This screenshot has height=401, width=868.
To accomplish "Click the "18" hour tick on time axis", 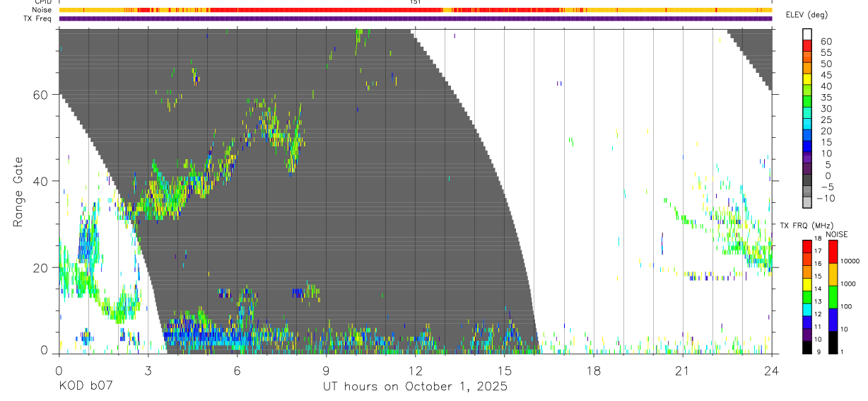I will coord(593,370).
